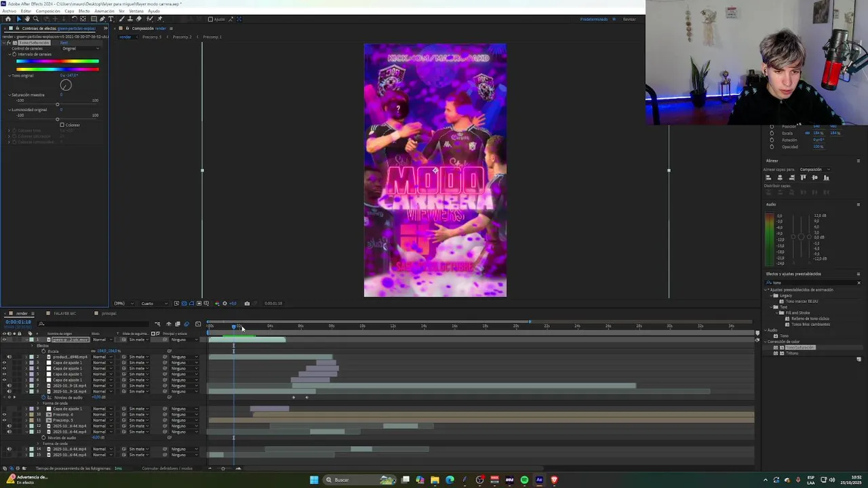Click align left edges icon in Alinear
Viewport: 868px width, 488px height.
pyautogui.click(x=768, y=178)
